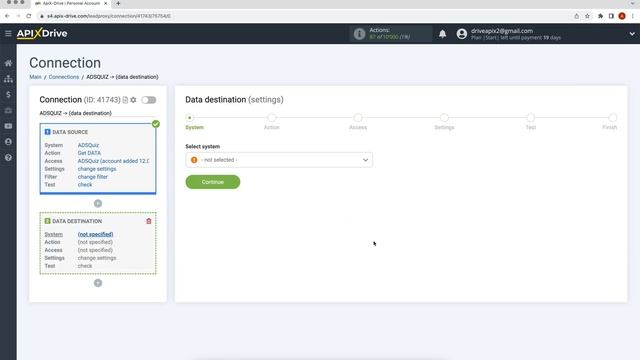
Task: Click the Main breadcrumb link
Action: [36, 77]
